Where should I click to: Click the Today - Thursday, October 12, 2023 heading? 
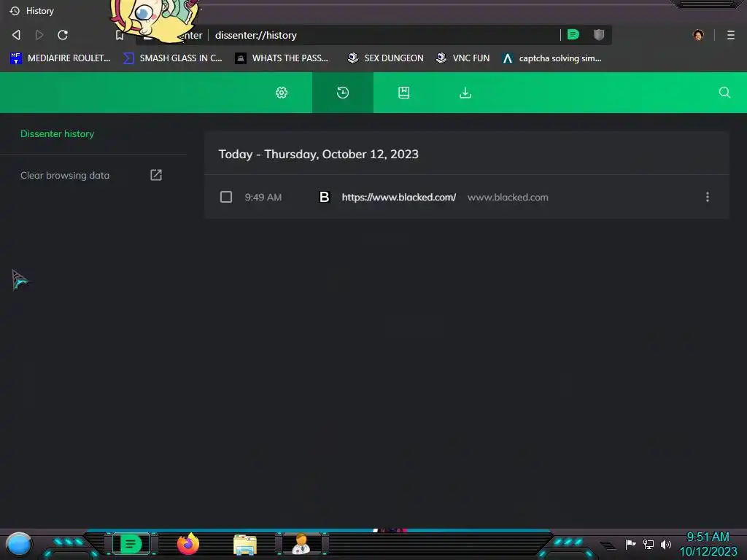(x=318, y=155)
